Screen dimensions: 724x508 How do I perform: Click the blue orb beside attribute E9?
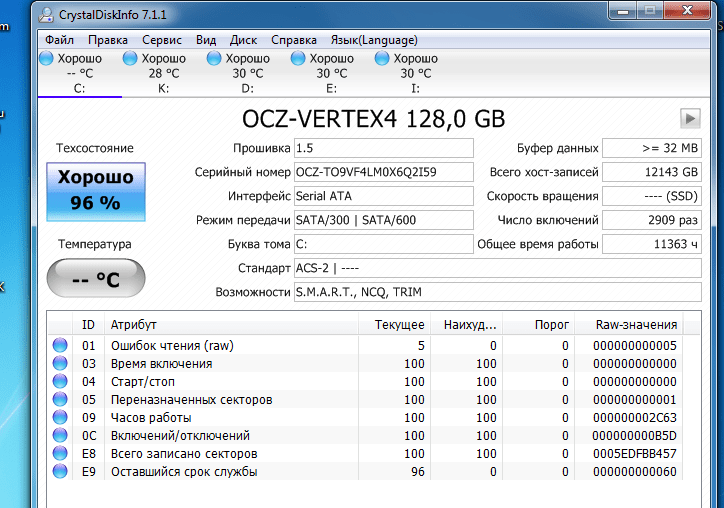pos(59,472)
